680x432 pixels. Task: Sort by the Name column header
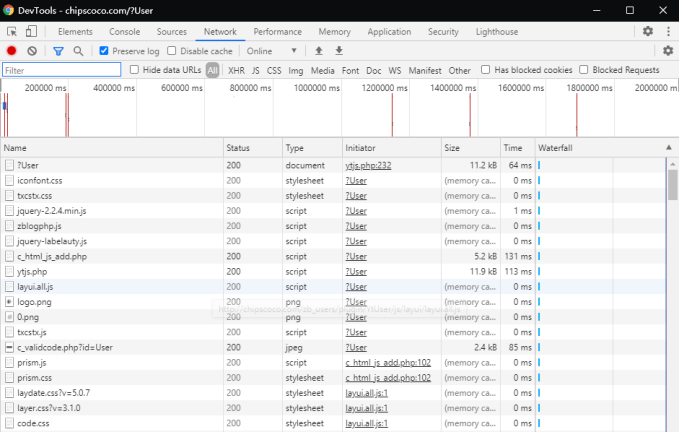112,148
